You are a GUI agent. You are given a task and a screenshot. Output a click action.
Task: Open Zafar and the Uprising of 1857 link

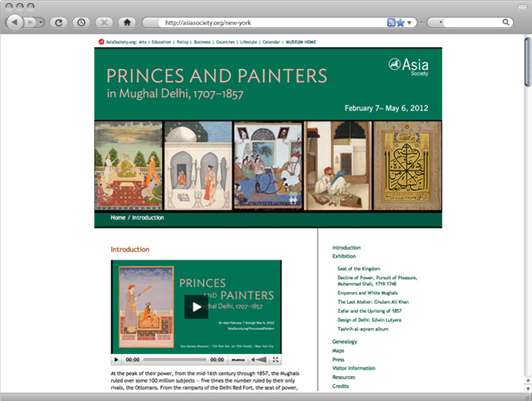tap(369, 311)
